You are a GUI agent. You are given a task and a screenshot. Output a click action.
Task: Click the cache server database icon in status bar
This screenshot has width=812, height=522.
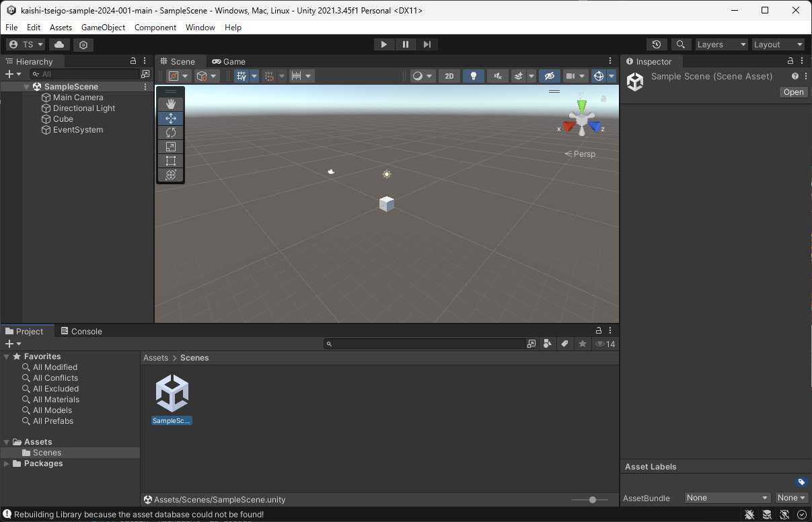pyautogui.click(x=767, y=515)
